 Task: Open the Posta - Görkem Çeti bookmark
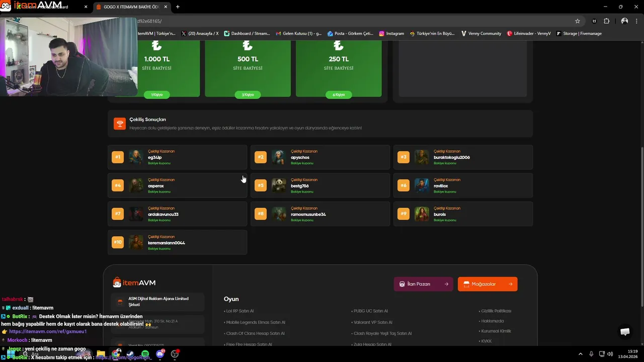[x=350, y=34]
